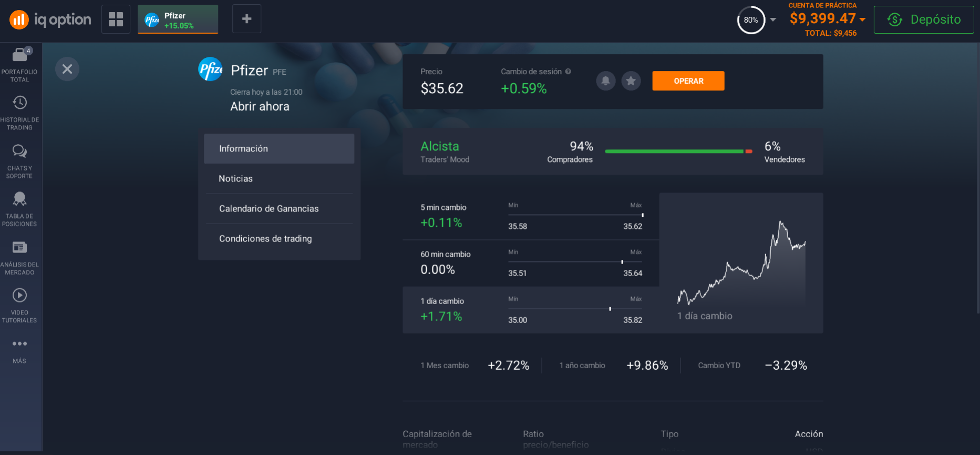The image size is (980, 455).
Task: Add a new asset with plus button
Action: click(246, 19)
